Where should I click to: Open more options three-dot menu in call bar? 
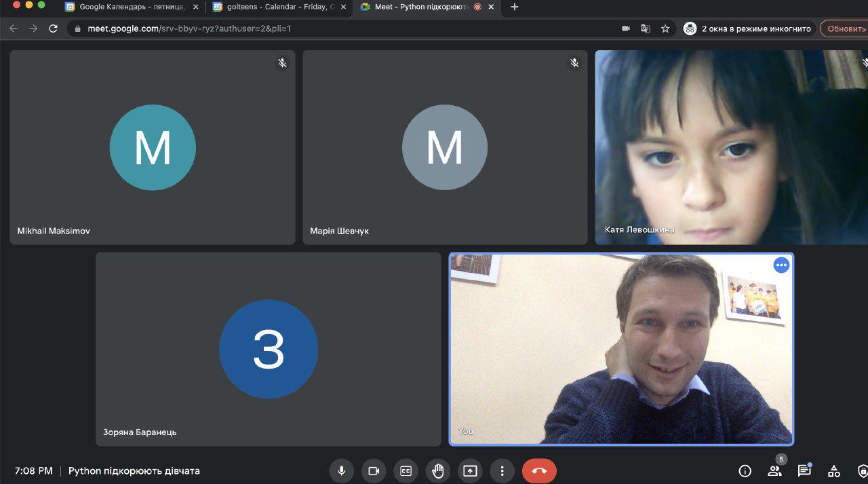pyautogui.click(x=502, y=471)
